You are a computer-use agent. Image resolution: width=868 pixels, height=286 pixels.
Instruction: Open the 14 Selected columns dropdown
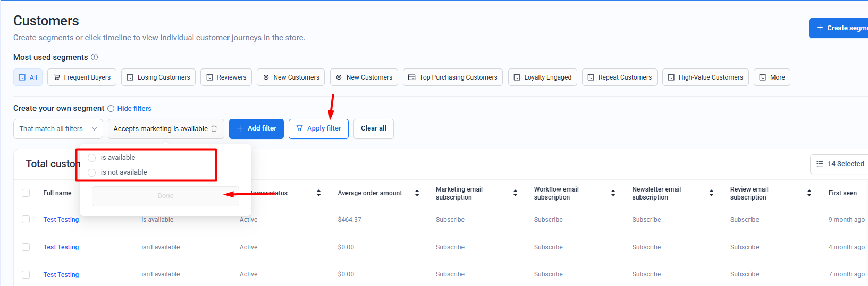point(839,164)
